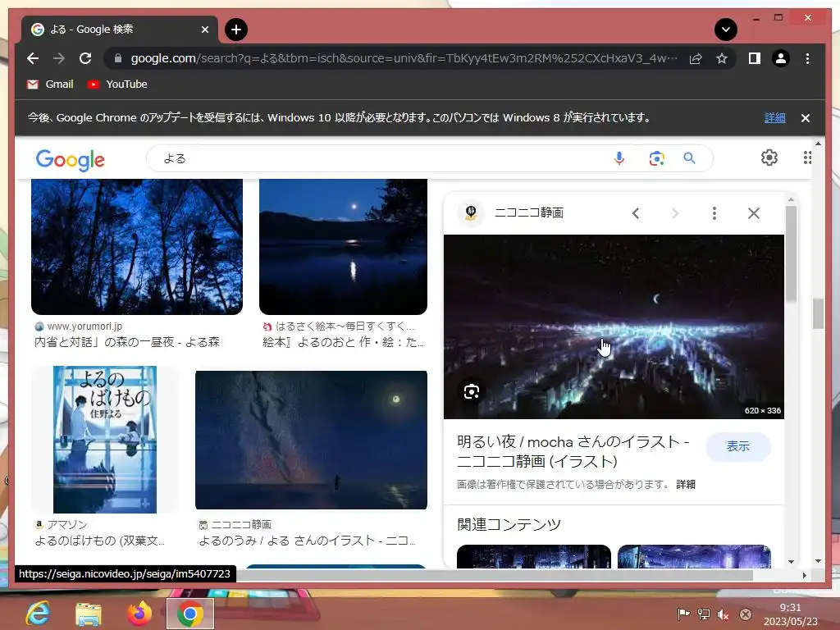The width and height of the screenshot is (840, 630).
Task: Reload the current page
Action: click(85, 58)
